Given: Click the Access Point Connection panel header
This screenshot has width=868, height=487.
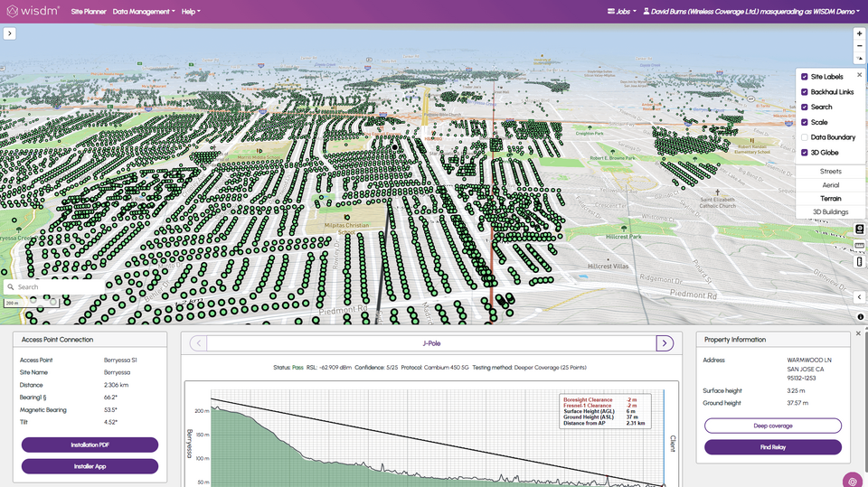Looking at the screenshot, I should click(90, 340).
